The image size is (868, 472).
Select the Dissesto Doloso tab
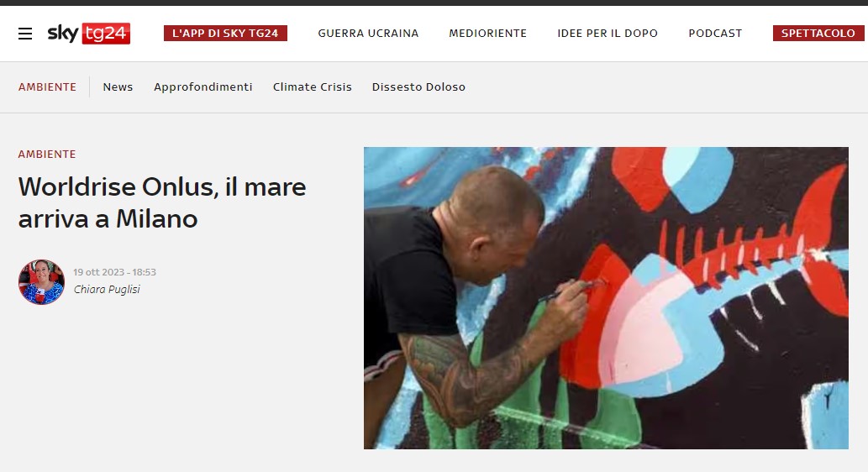(x=418, y=87)
